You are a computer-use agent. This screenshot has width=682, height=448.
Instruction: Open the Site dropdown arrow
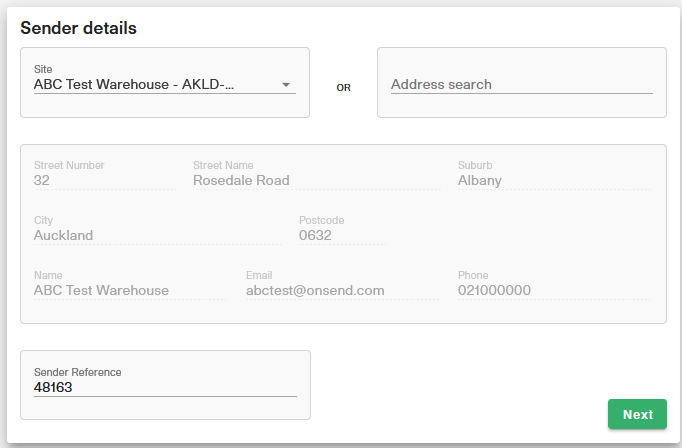point(286,85)
